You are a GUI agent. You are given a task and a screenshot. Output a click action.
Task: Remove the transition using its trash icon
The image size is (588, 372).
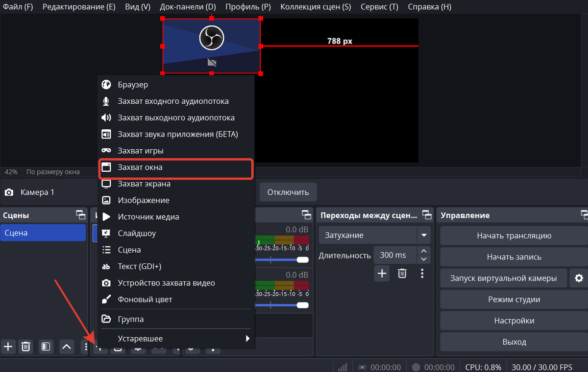tap(402, 274)
